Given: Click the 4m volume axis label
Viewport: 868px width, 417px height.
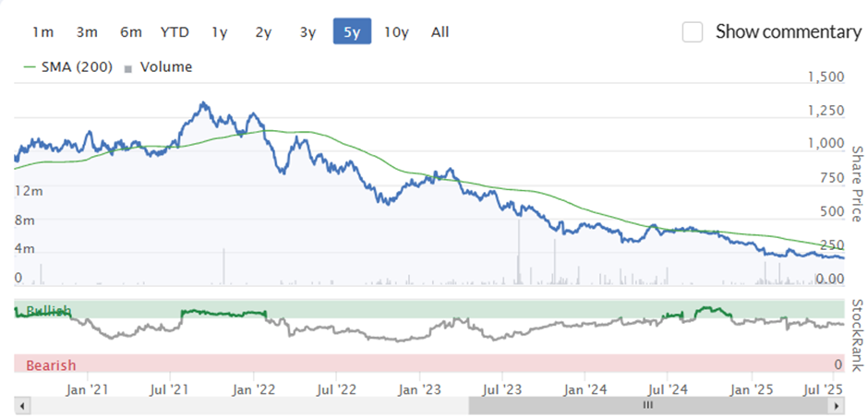Looking at the screenshot, I should 24,249.
